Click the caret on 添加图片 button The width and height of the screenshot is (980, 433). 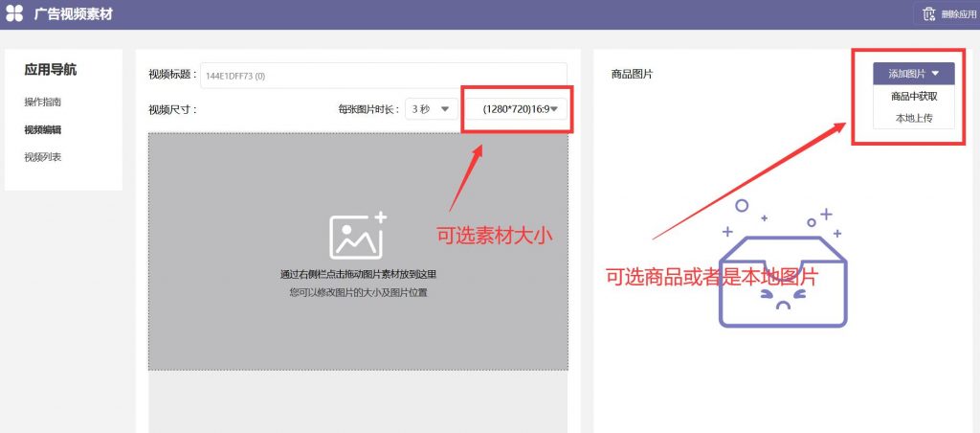(x=935, y=74)
